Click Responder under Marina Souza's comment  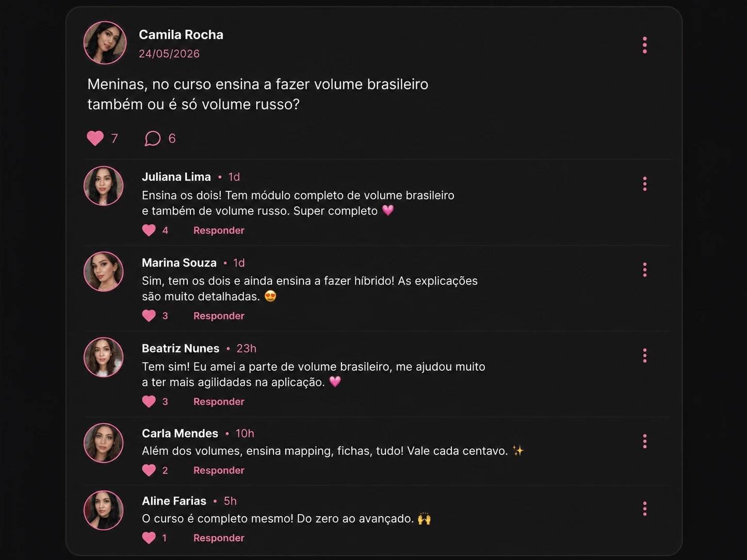pyautogui.click(x=219, y=316)
